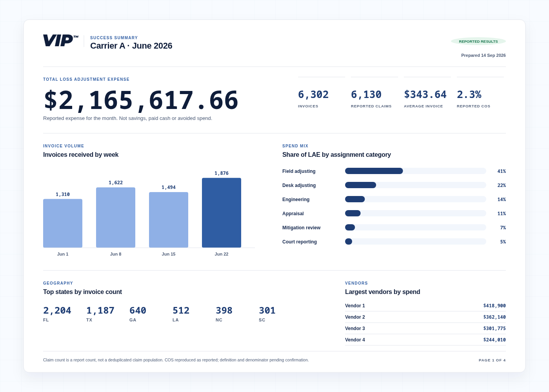Click the 2.3% reported COS metric
Image resolution: width=549 pixels, height=392 pixels.
469,94
